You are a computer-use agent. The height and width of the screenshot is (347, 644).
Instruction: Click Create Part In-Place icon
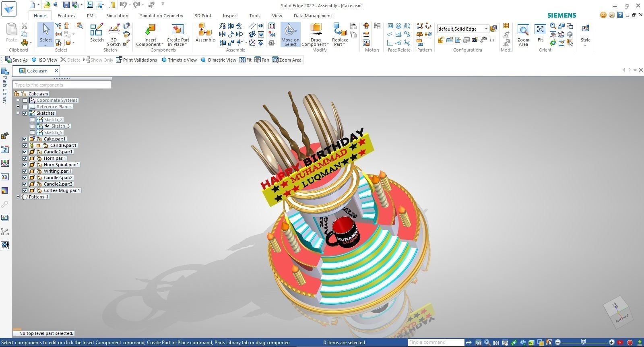point(178,30)
